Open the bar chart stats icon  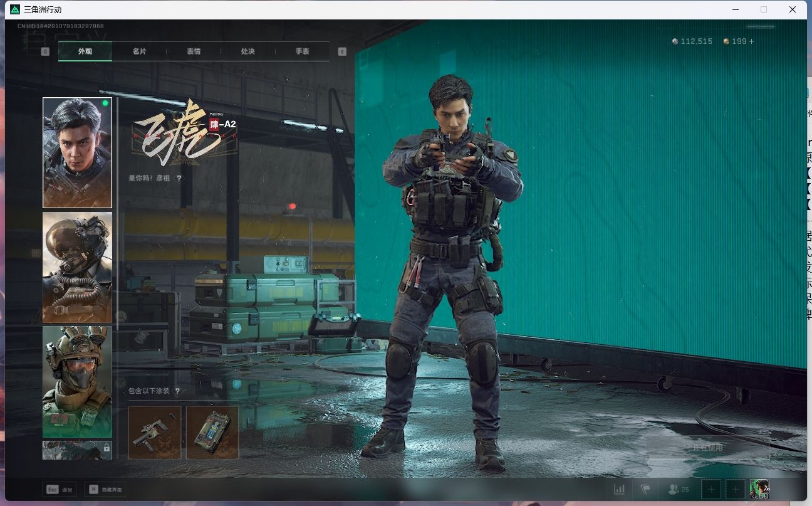(x=619, y=489)
